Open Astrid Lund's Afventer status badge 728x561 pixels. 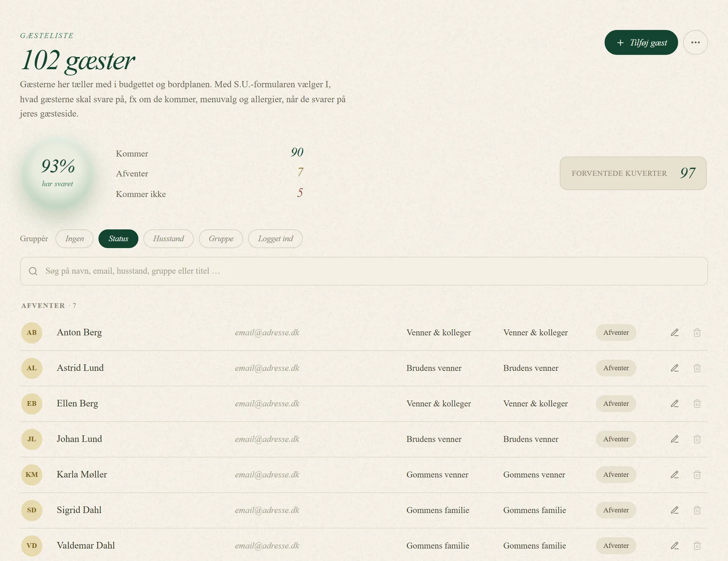616,368
